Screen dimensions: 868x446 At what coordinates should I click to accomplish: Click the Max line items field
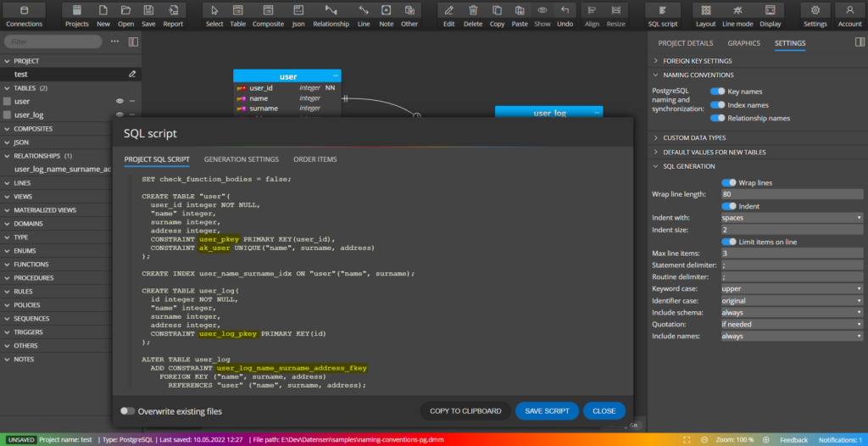click(793, 254)
